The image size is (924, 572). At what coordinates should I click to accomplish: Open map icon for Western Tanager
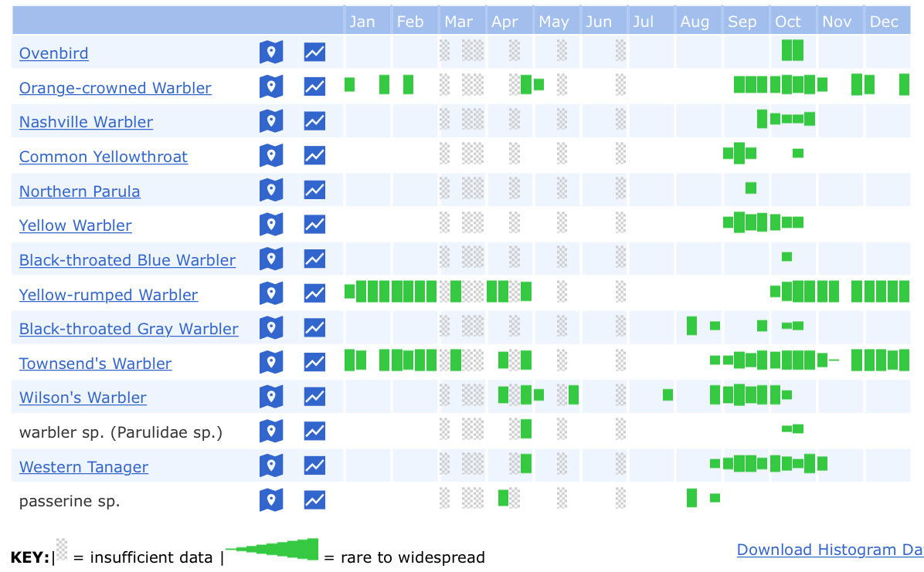271,465
